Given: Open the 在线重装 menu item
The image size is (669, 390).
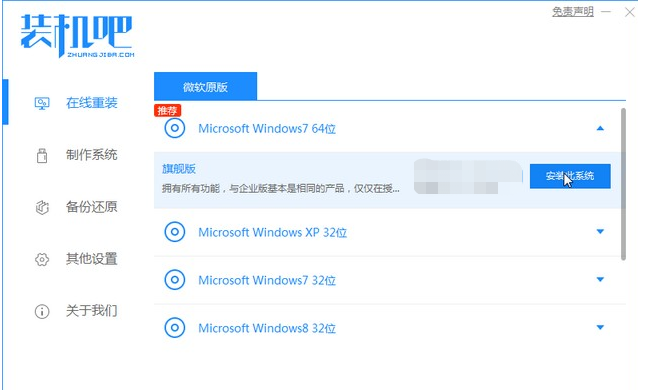Looking at the screenshot, I should point(91,103).
